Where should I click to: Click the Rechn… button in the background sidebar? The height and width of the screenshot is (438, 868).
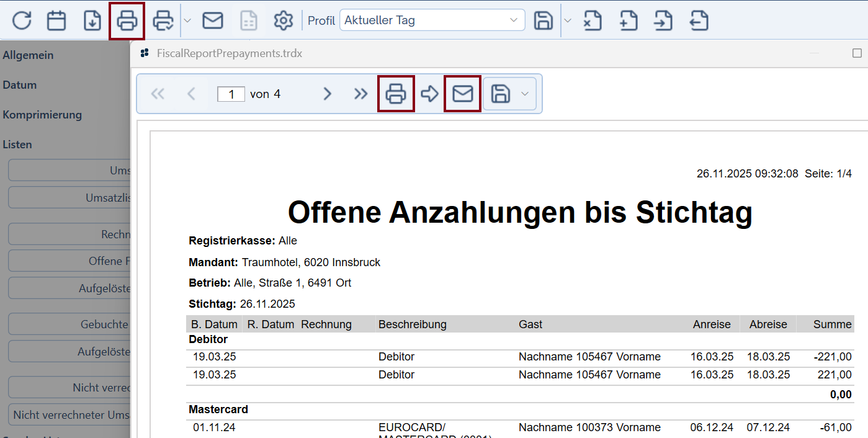pyautogui.click(x=69, y=235)
